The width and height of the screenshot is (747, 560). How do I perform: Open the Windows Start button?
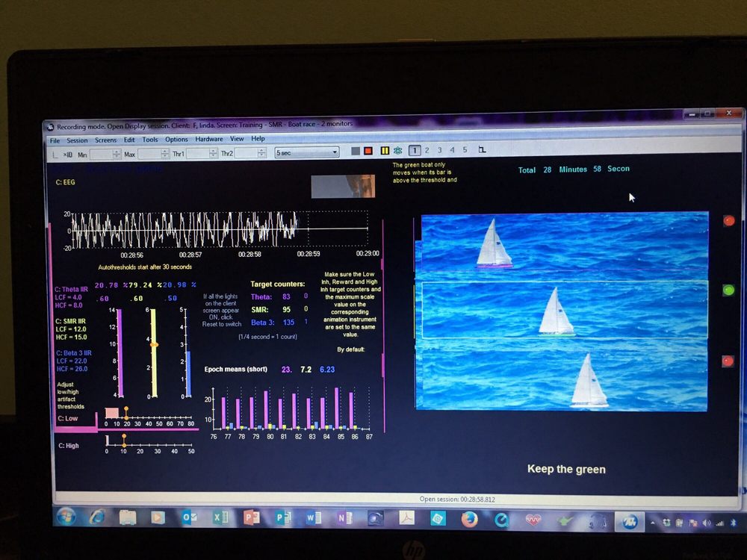point(66,517)
